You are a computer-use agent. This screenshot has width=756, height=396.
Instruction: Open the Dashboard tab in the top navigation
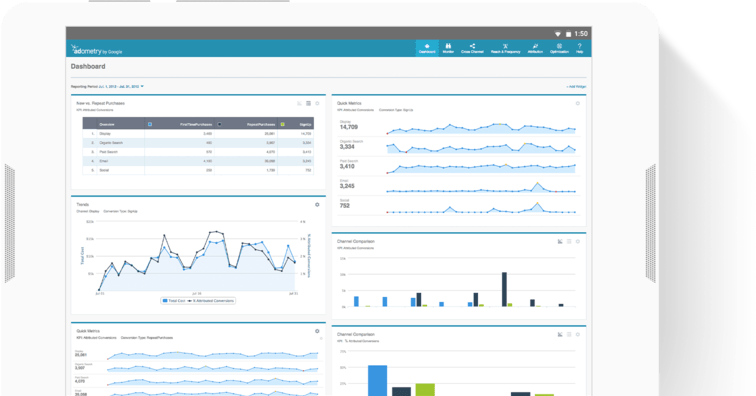click(427, 48)
